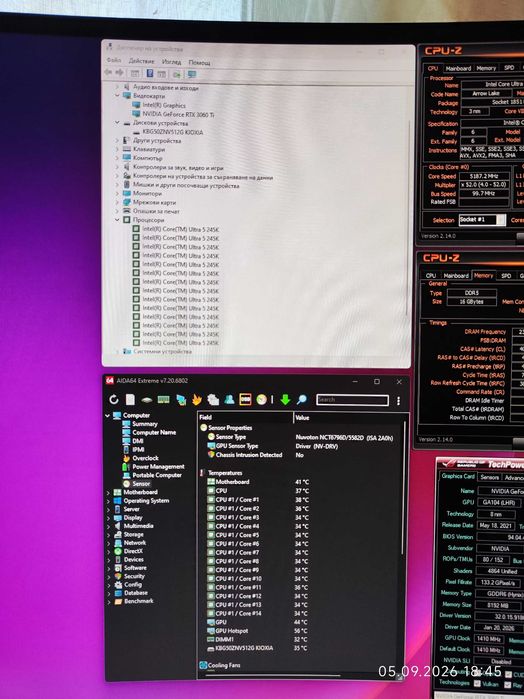
Task: Click the AIDA64 magnifier search icon
Action: 302,399
